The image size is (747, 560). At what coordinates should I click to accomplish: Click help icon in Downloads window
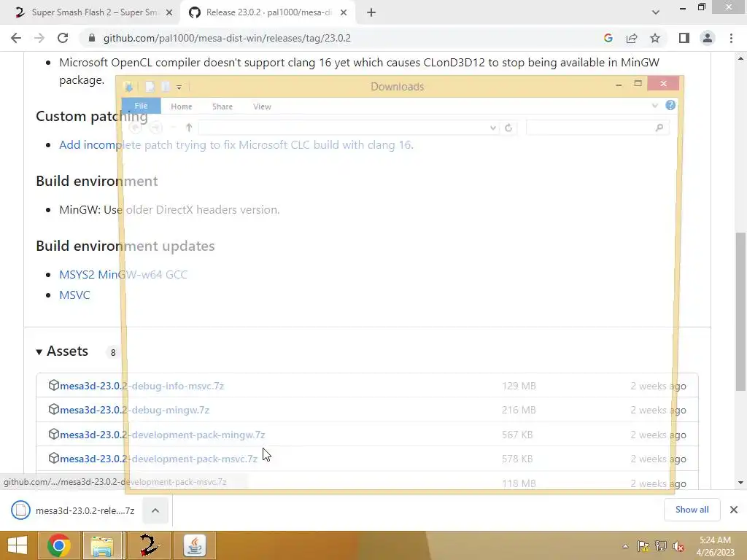click(x=670, y=105)
